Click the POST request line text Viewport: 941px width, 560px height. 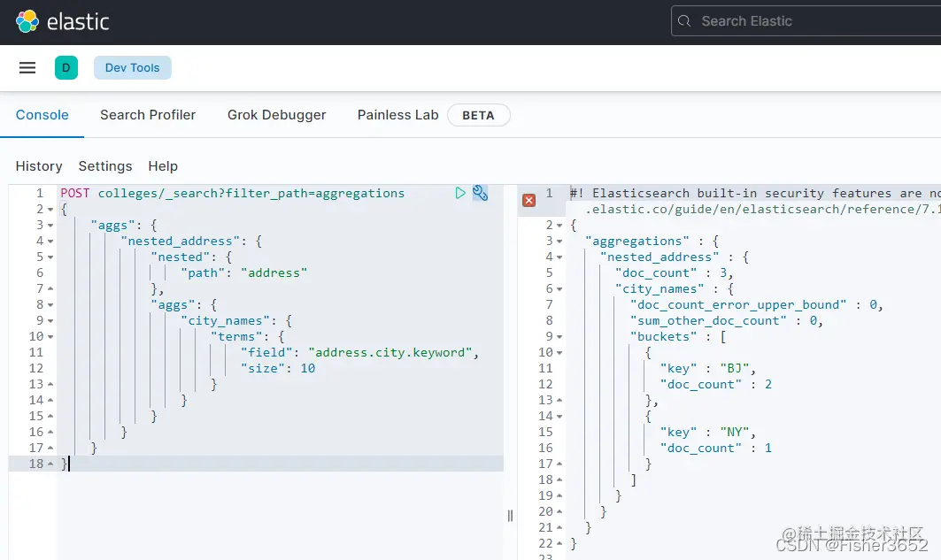(x=232, y=193)
